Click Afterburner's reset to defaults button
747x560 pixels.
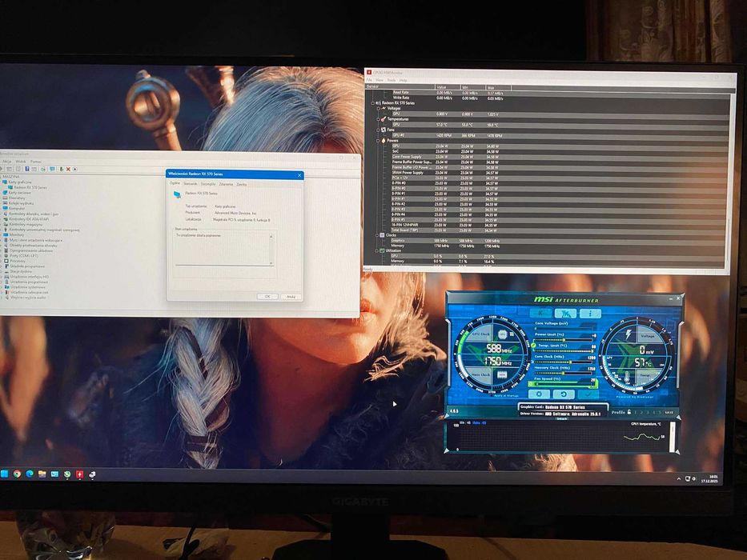pos(564,394)
